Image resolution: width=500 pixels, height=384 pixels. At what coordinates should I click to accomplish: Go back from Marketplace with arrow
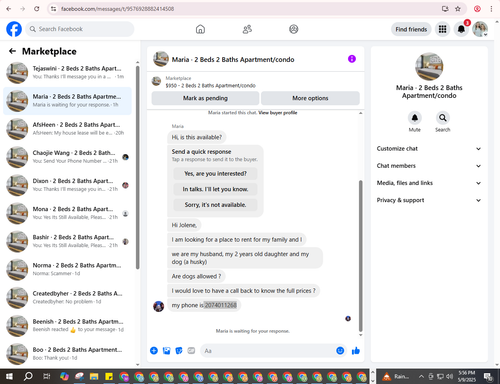[12, 51]
